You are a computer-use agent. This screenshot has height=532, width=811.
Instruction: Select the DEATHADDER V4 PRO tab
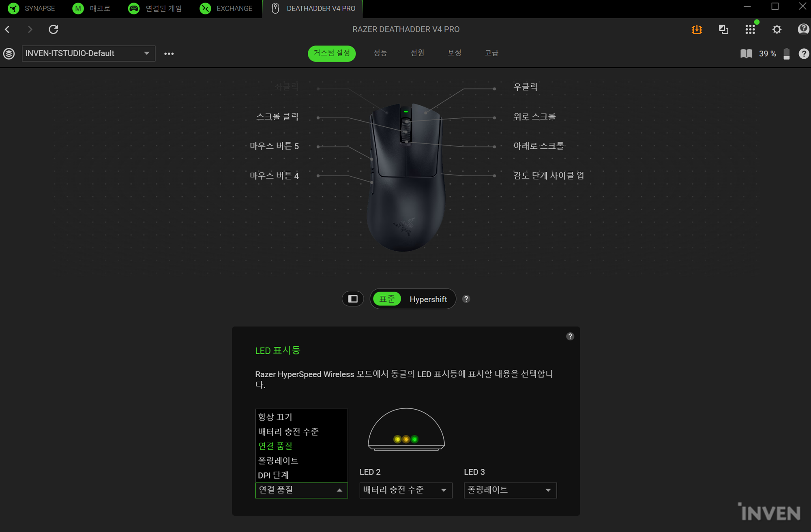313,9
